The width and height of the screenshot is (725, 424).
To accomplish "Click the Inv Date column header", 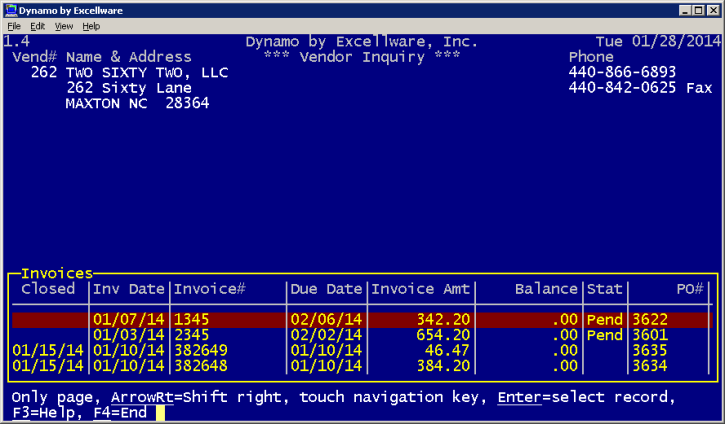I will pos(129,289).
